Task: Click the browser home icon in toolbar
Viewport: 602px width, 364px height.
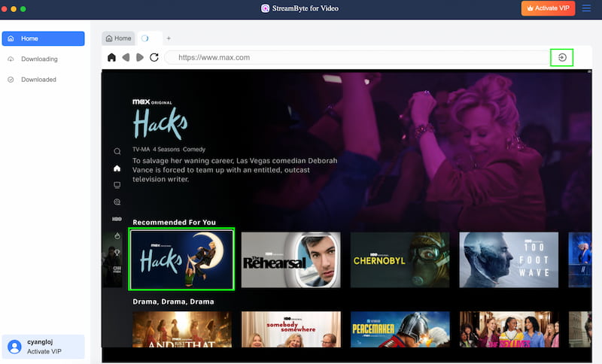Action: [x=111, y=58]
